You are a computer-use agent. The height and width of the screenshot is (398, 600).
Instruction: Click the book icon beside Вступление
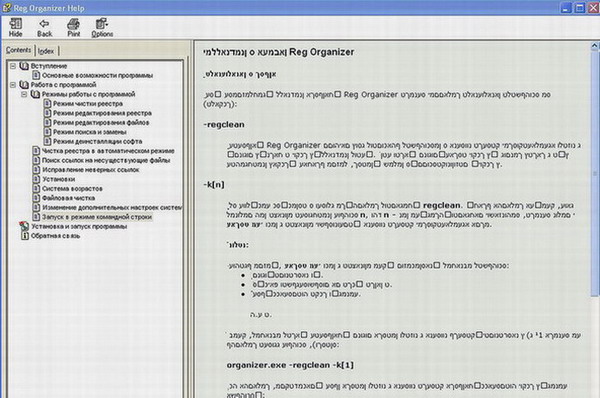(24, 66)
